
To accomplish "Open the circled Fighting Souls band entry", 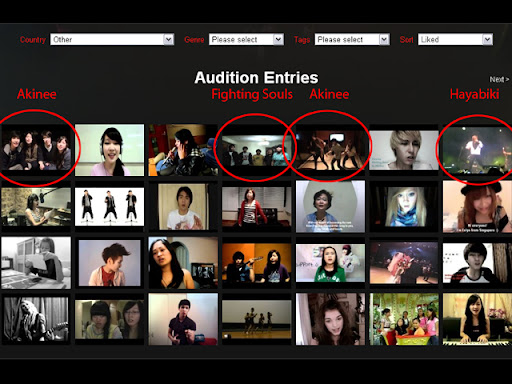I will point(256,150).
